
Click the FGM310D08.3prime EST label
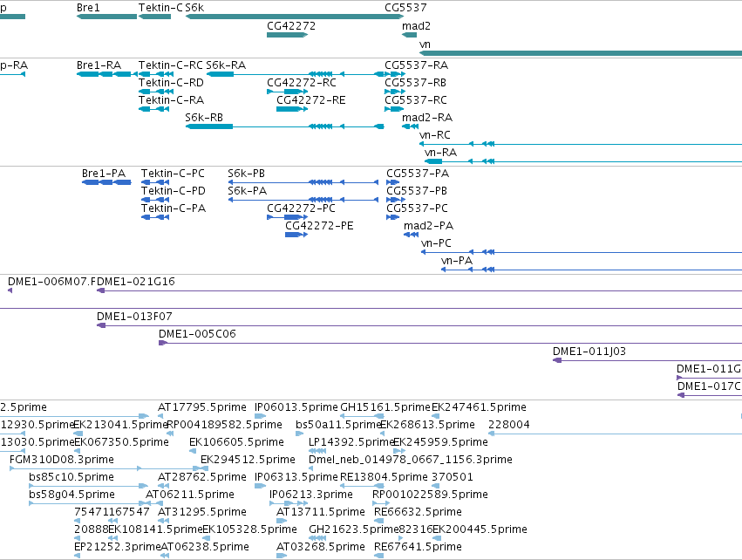[x=62, y=460]
